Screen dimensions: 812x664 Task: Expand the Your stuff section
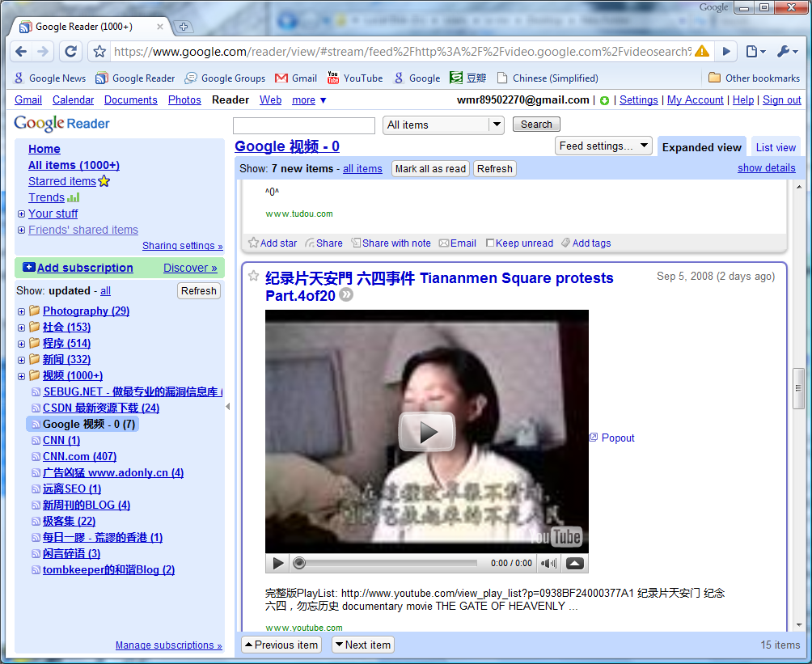21,214
